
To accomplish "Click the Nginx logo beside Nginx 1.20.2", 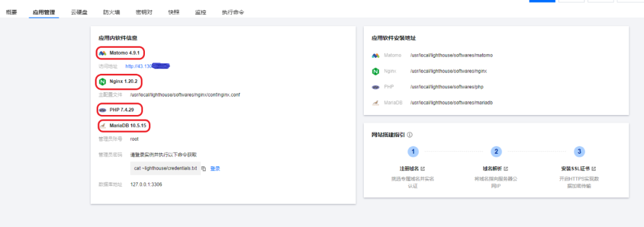I will [x=102, y=82].
